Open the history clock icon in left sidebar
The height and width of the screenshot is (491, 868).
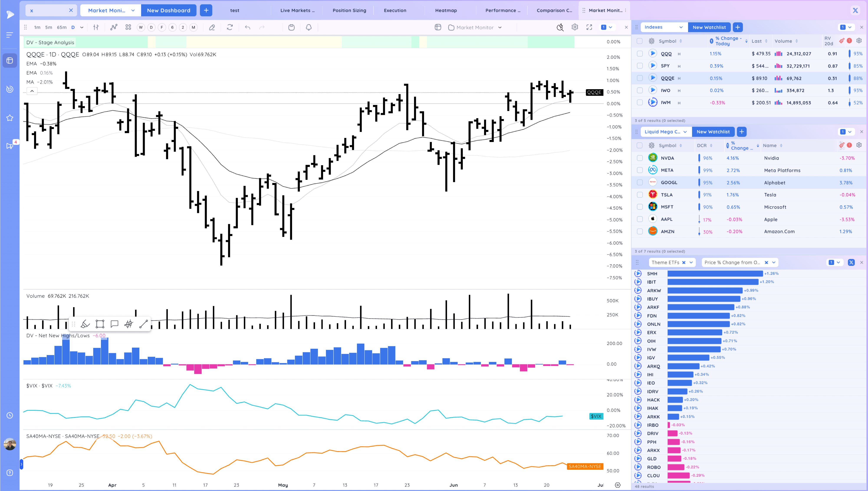pos(10,416)
